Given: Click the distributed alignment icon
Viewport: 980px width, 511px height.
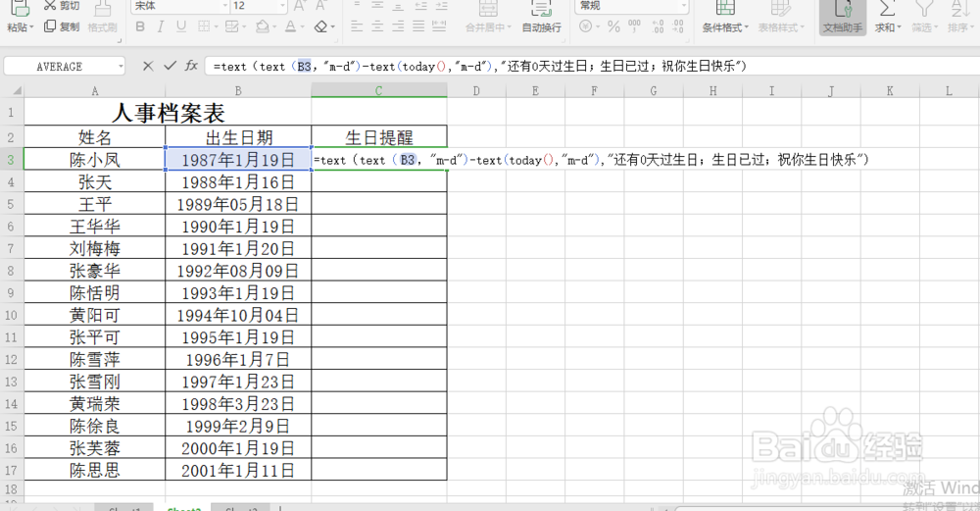Looking at the screenshot, I should click(439, 26).
